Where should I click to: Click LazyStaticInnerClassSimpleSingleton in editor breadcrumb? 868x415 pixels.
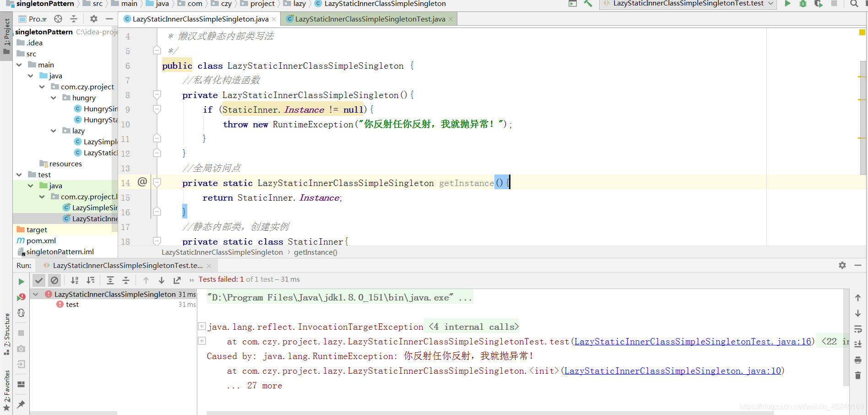(222, 252)
